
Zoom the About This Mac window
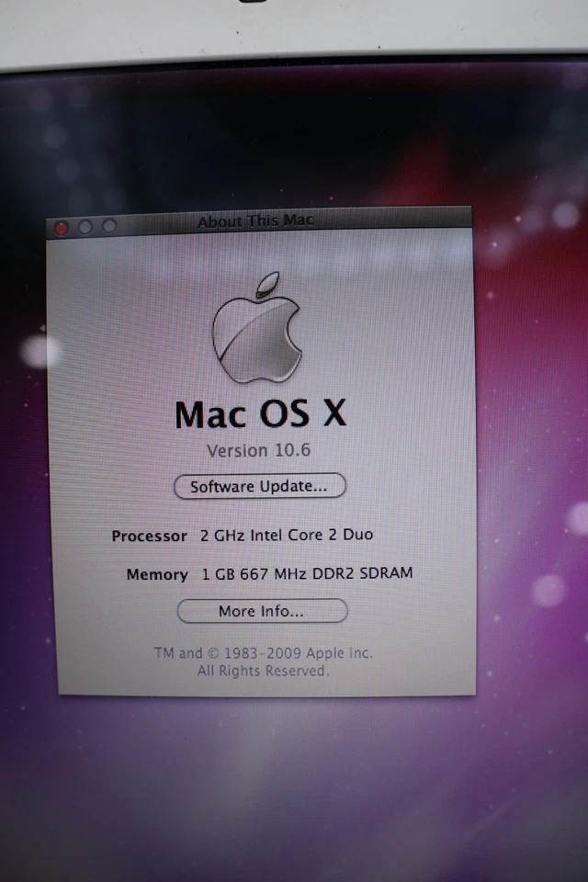(109, 226)
